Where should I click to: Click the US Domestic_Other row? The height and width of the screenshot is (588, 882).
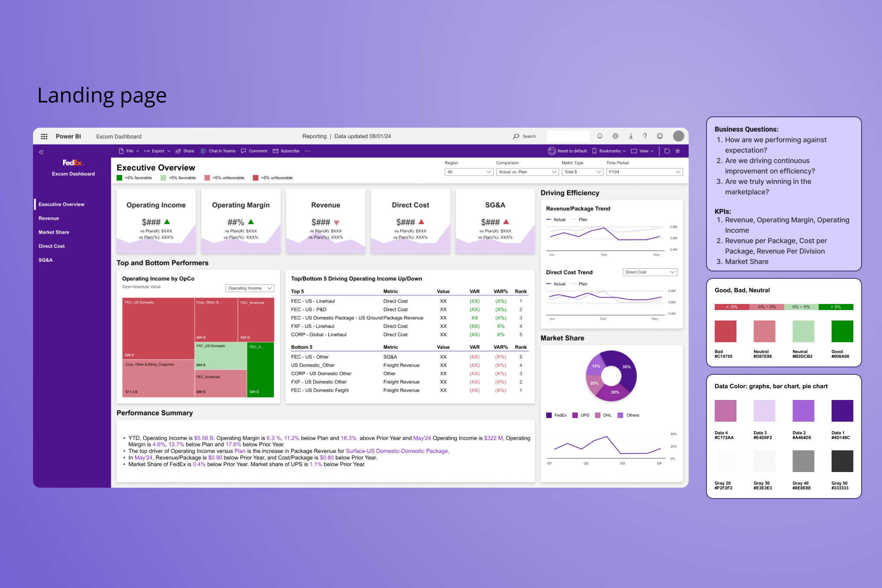coord(409,365)
